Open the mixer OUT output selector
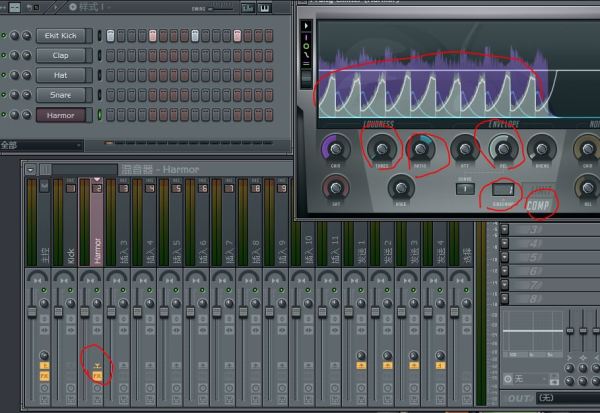This screenshot has width=600, height=413. 567,398
